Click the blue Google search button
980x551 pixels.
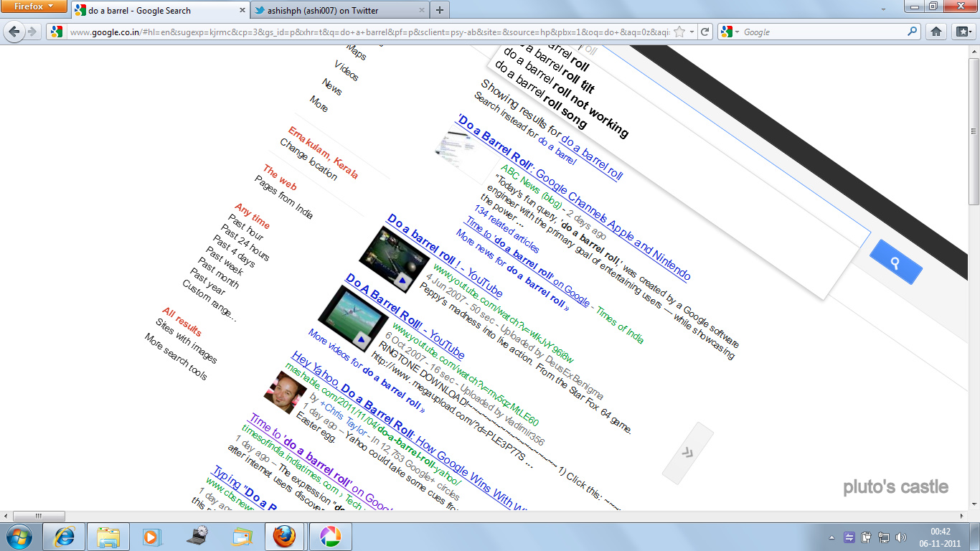pyautogui.click(x=895, y=262)
